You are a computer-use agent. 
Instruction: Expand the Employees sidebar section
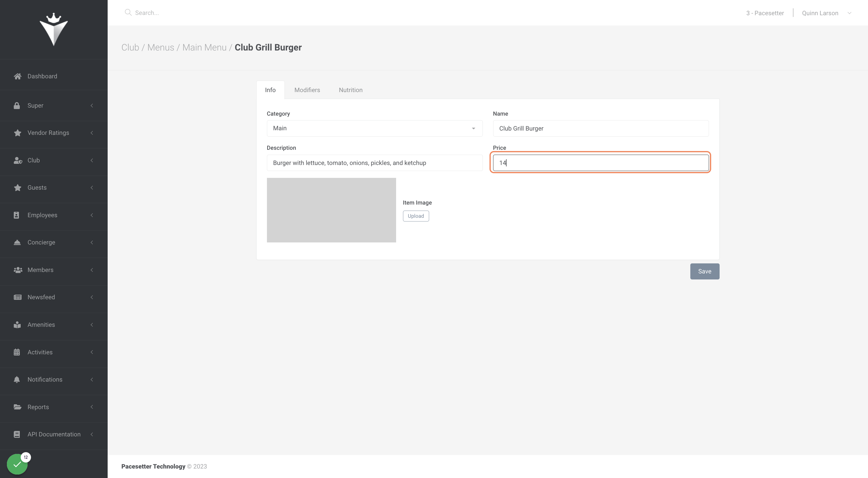tap(54, 215)
